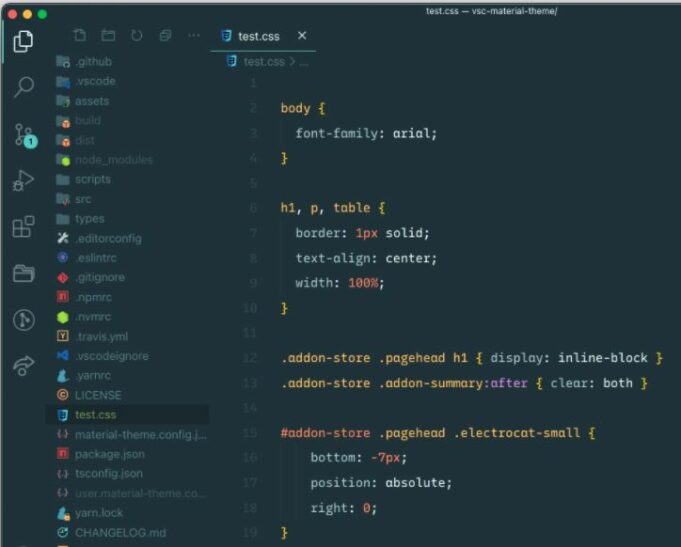Open the Search view
Image resolution: width=681 pixels, height=547 pixels.
[23, 87]
